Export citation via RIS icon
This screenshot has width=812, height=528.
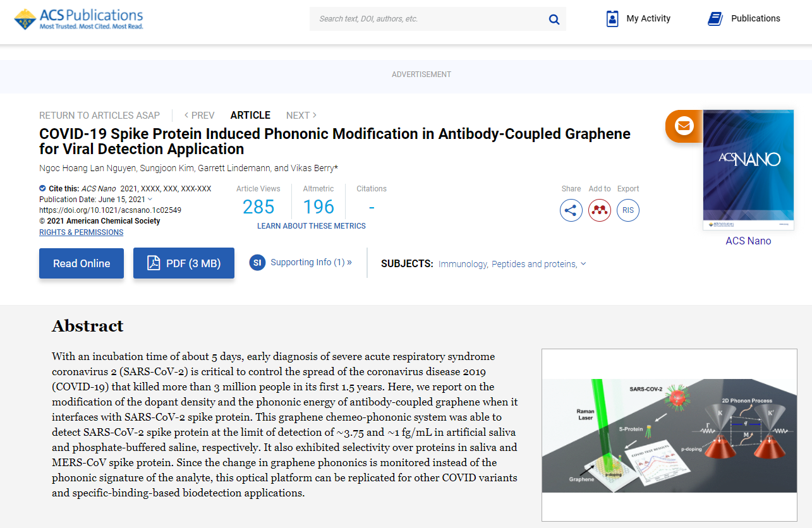point(628,210)
